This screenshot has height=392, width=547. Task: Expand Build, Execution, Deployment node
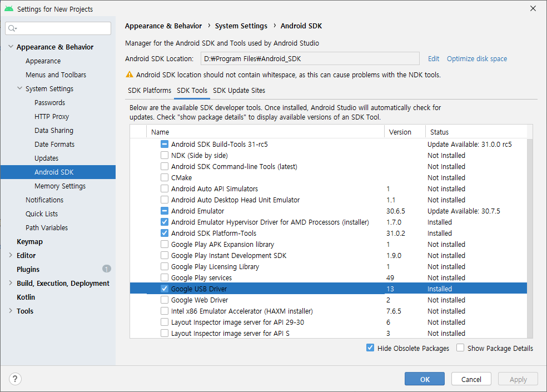coord(11,283)
